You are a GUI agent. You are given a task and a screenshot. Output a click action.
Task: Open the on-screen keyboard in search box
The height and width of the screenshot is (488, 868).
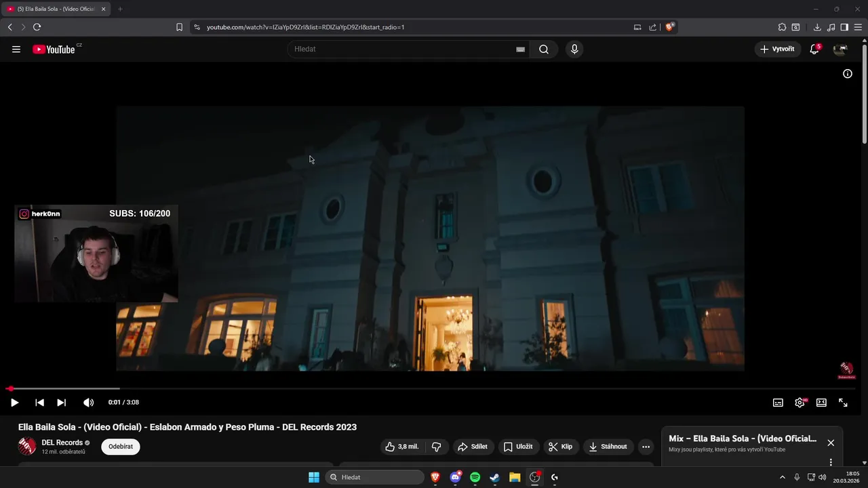(x=520, y=49)
